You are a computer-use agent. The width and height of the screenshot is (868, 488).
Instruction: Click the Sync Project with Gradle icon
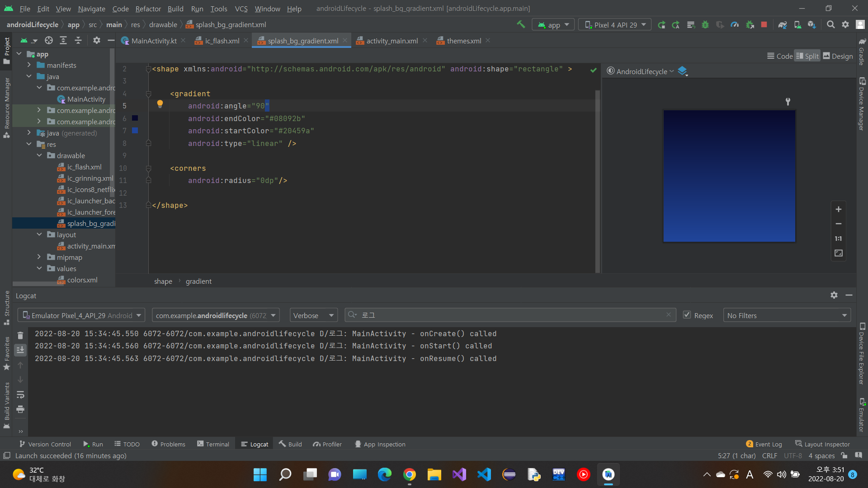pos(783,25)
